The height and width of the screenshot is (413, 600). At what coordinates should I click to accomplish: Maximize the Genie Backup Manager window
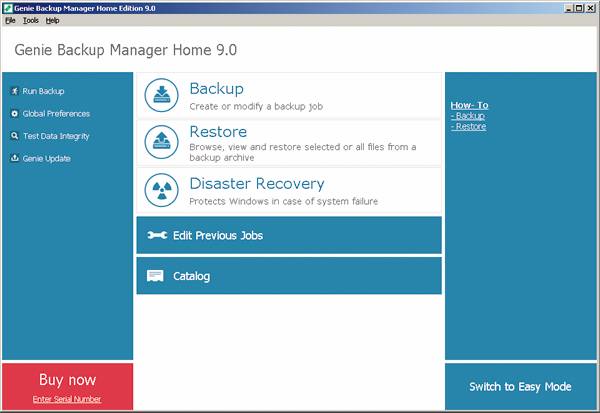580,8
